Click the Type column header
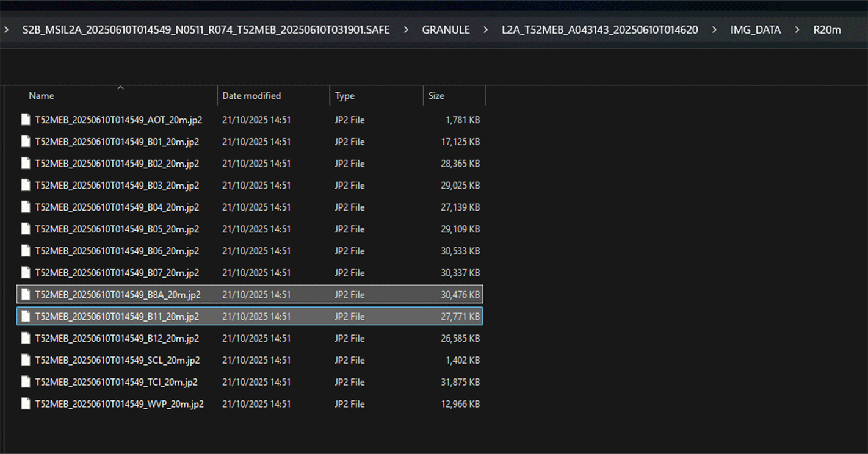 (x=345, y=96)
